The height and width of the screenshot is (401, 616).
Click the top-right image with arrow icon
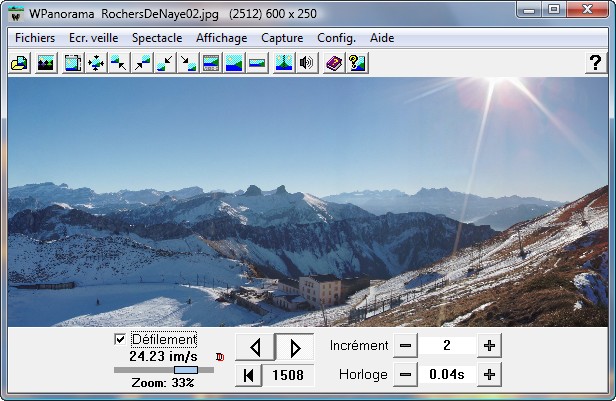[x=142, y=63]
